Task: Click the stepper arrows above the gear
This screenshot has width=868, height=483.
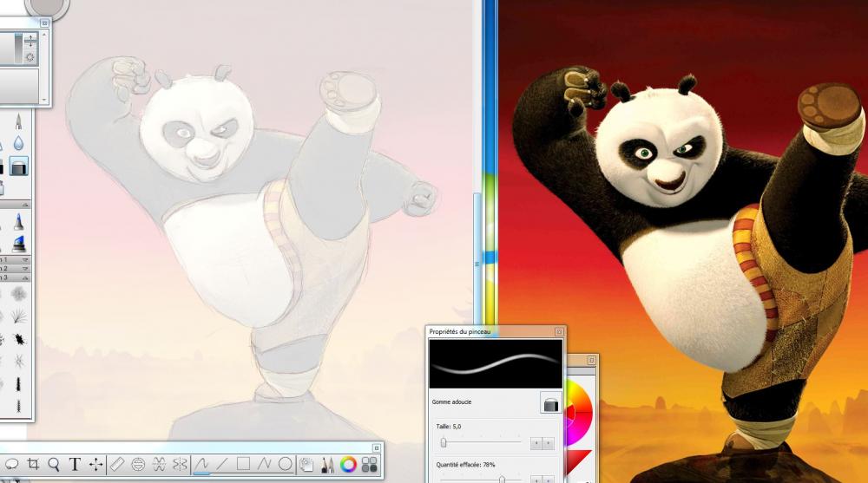Action: point(30,41)
